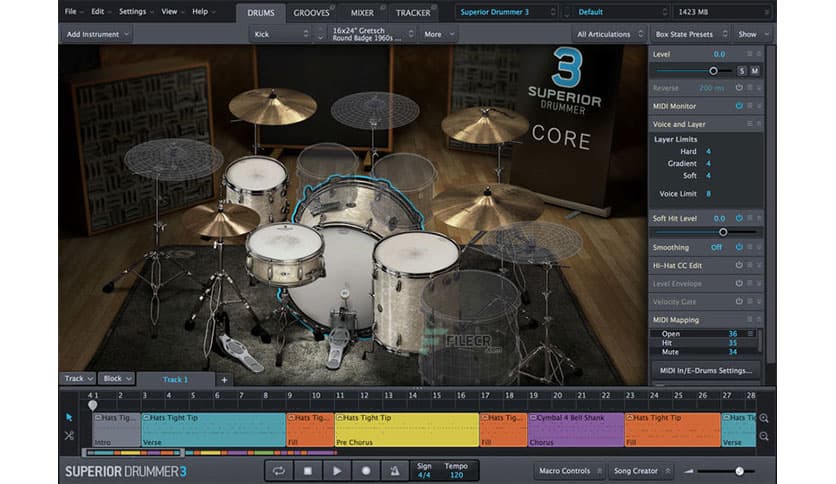Expand the Show dropdown
The width and height of the screenshot is (836, 484).
tap(753, 34)
